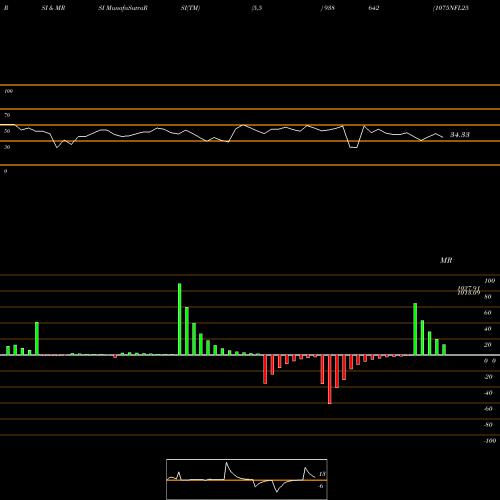Image resolution: width=500 pixels, height=500 pixels.
Task: Click the MR panel title label
Action: 446,260
